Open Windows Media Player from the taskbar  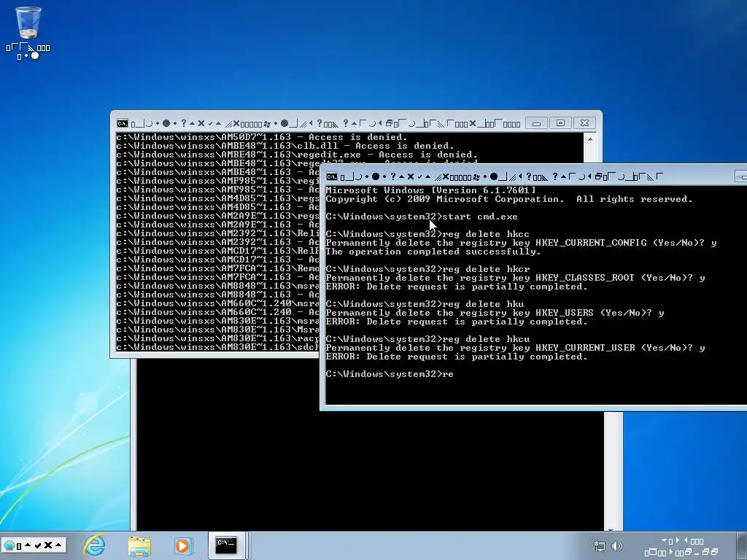click(x=183, y=545)
